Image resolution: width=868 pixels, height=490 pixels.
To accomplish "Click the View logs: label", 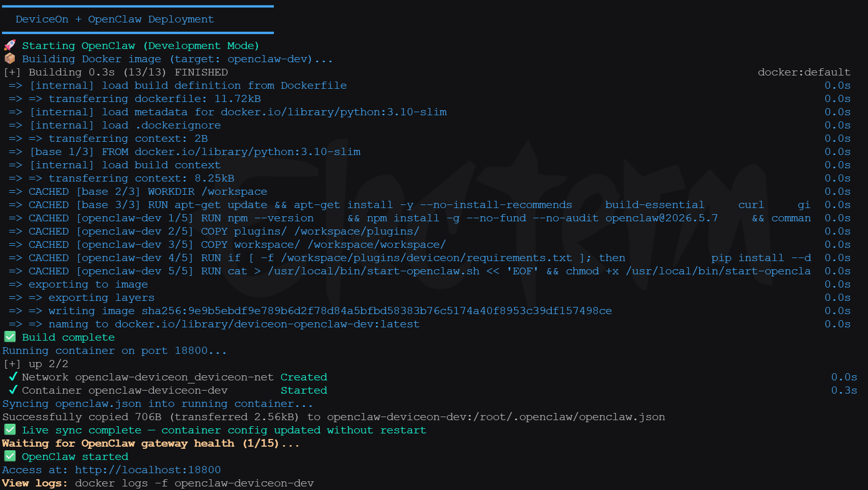I will (35, 483).
